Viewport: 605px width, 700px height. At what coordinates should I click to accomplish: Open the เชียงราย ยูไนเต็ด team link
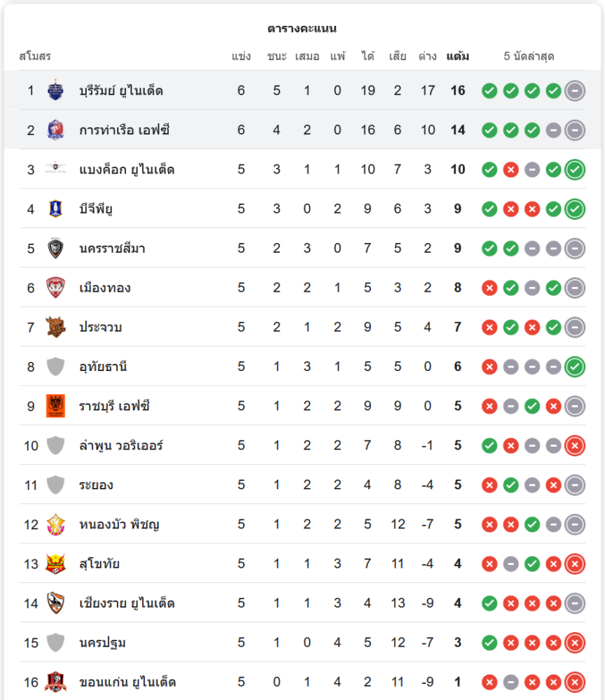[127, 603]
